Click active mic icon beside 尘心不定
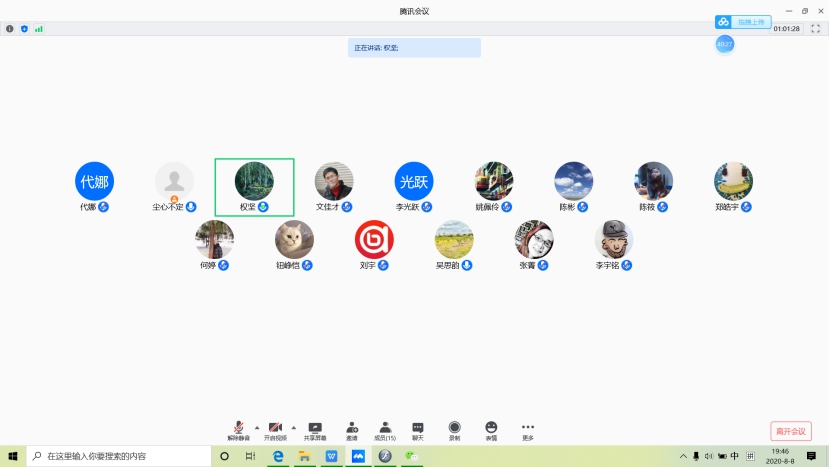 (191, 206)
